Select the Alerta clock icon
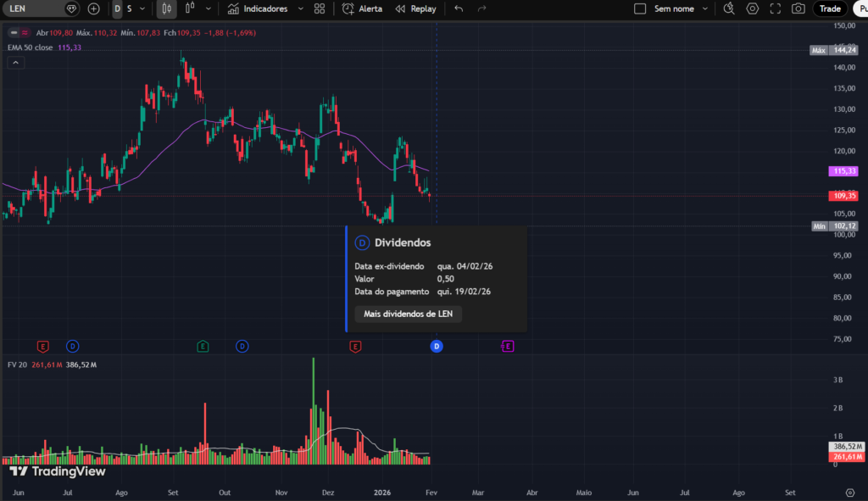The width and height of the screenshot is (868, 501). tap(349, 8)
